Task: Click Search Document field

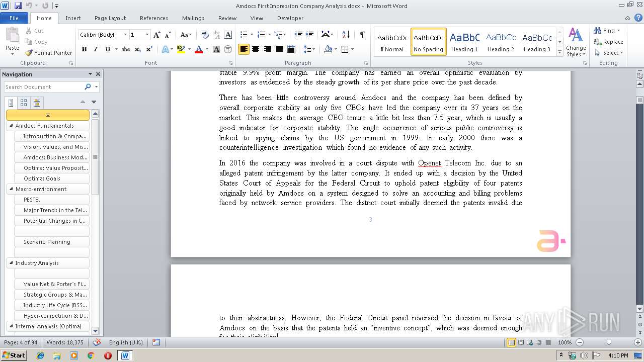Action: [44, 87]
